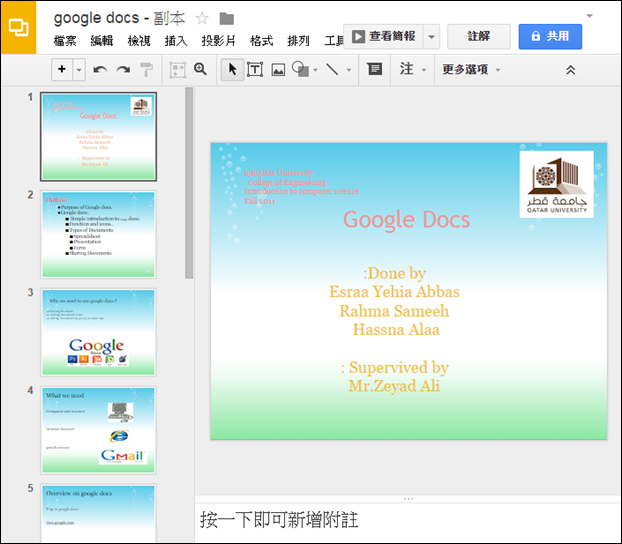Click the slide panel scrollbar

[x=189, y=183]
